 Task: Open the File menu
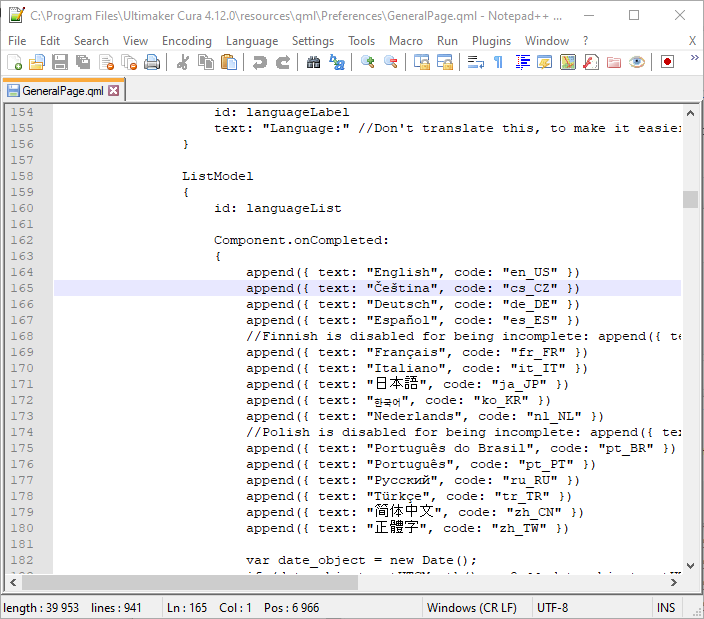point(17,41)
